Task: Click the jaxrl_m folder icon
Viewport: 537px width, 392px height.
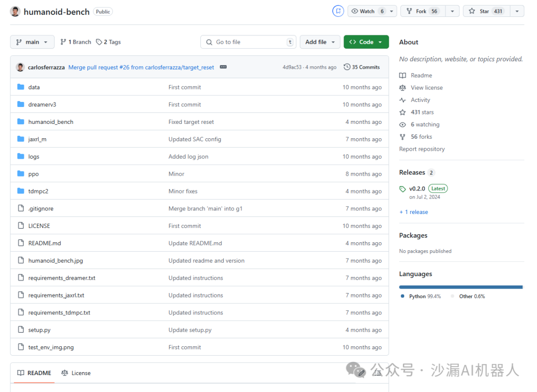Action: coord(21,139)
